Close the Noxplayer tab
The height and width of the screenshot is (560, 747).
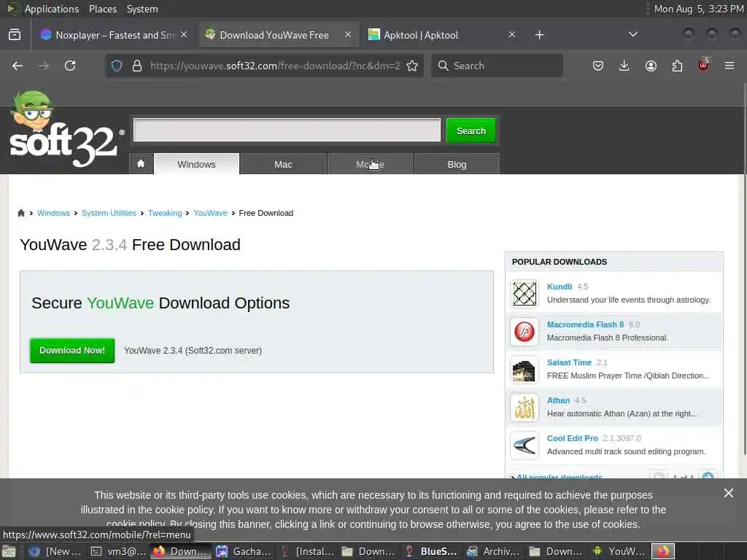pyautogui.click(x=184, y=35)
